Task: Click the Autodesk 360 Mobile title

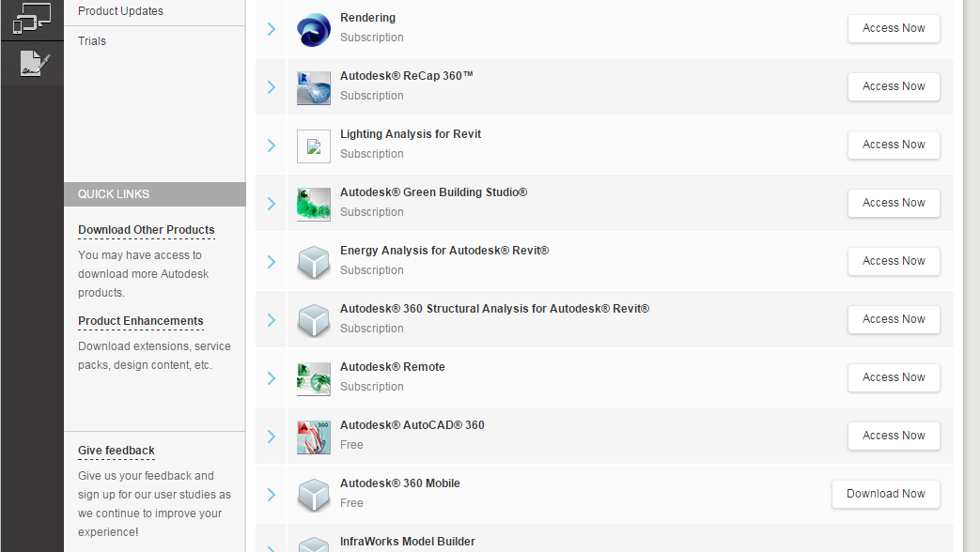Action: point(400,483)
